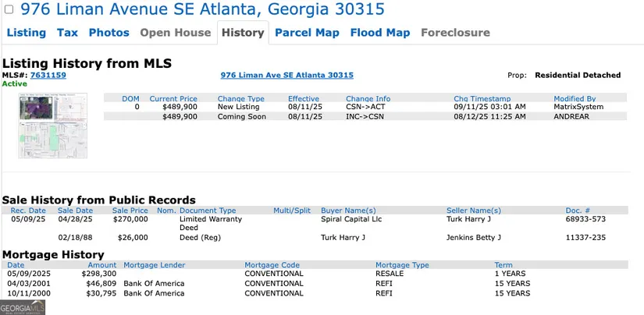Sort by the DOM column header
The height and width of the screenshot is (315, 644).
[130, 99]
